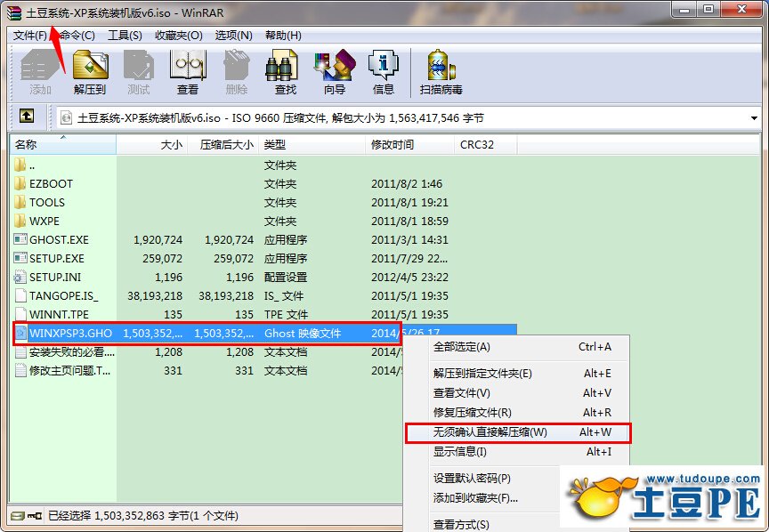Click the SETUP.INI file icon
The width and height of the screenshot is (769, 532).
(x=20, y=277)
